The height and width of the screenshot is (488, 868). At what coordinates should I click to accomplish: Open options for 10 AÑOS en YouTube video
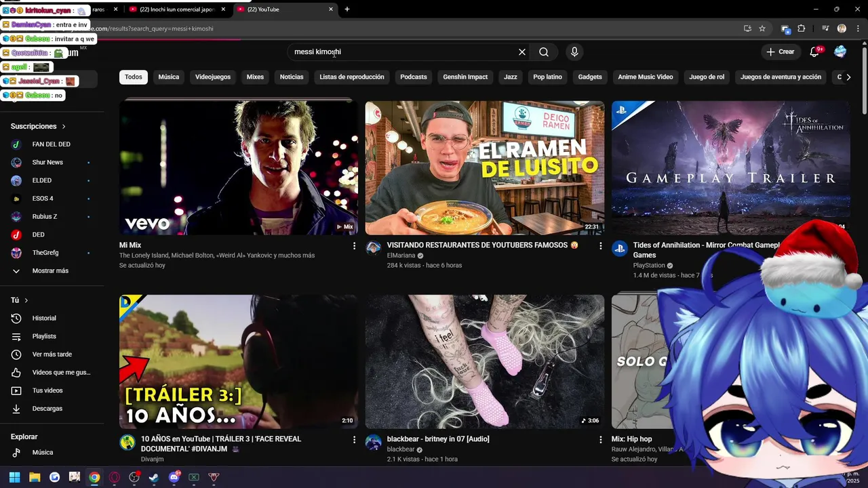point(354,440)
